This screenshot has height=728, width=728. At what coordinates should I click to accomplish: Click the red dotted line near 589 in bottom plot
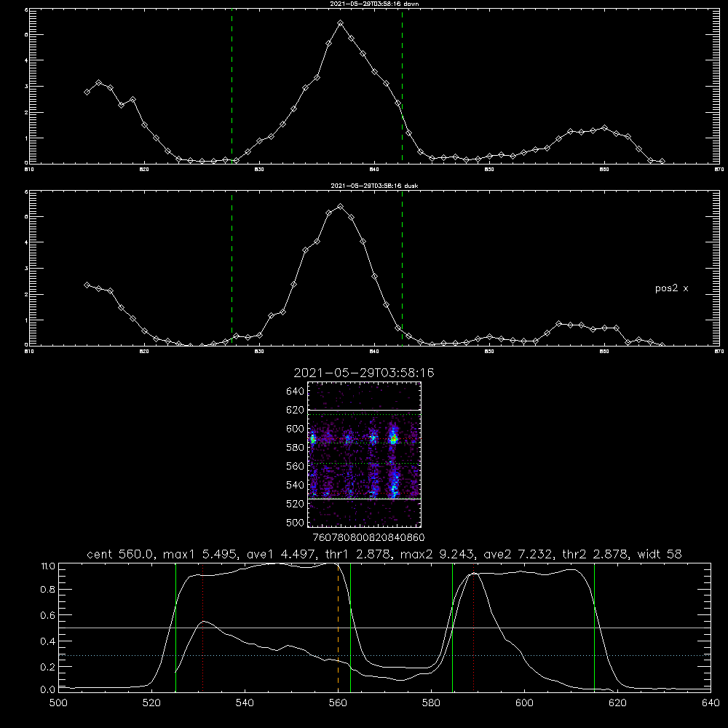pos(474,628)
